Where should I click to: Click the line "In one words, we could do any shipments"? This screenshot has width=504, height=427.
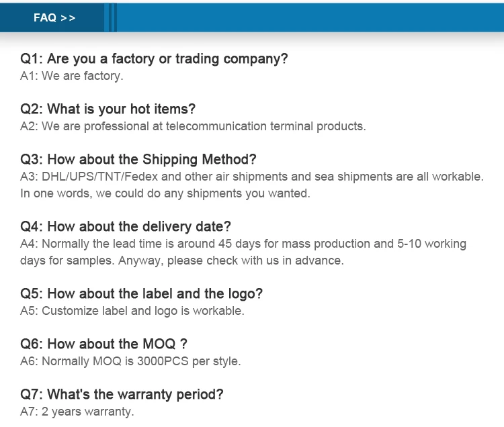165,193
